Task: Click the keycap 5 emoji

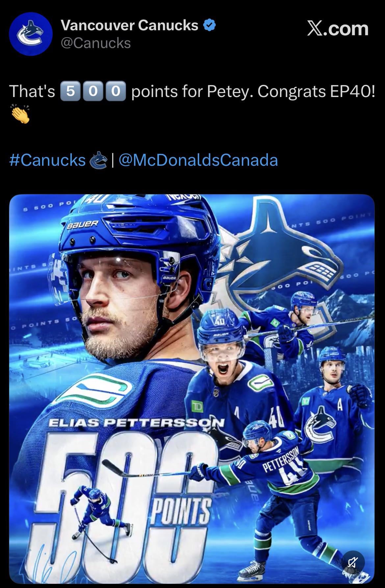Action: tap(70, 91)
